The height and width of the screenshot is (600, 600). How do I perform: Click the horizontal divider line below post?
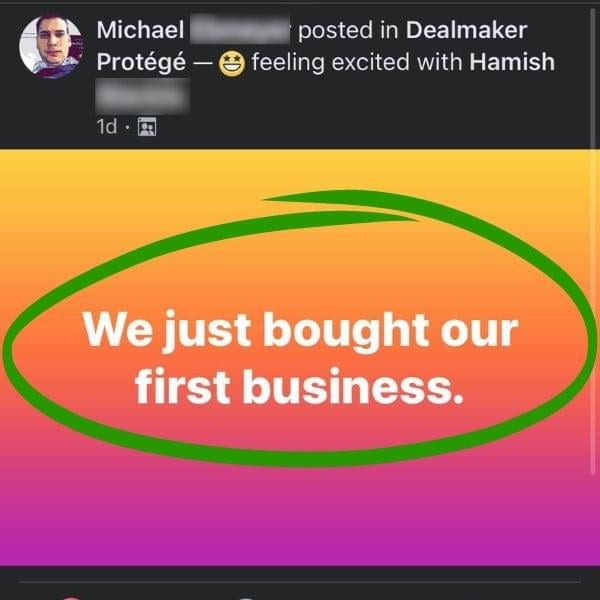[300, 582]
